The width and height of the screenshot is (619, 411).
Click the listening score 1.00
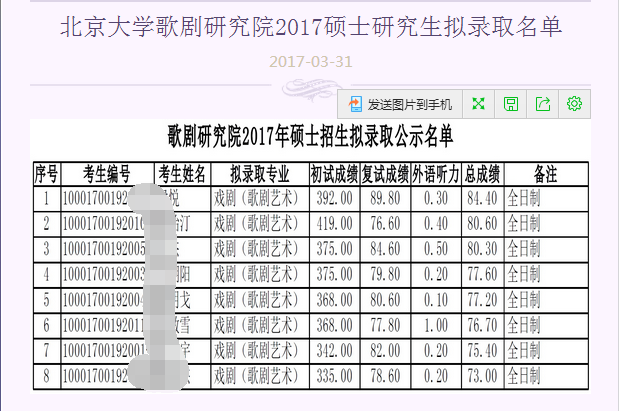pos(436,325)
